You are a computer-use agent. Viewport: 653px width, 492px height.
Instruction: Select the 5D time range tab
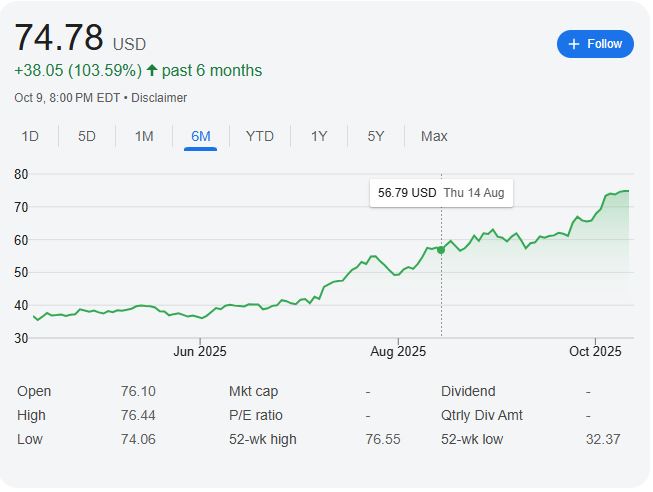click(87, 136)
